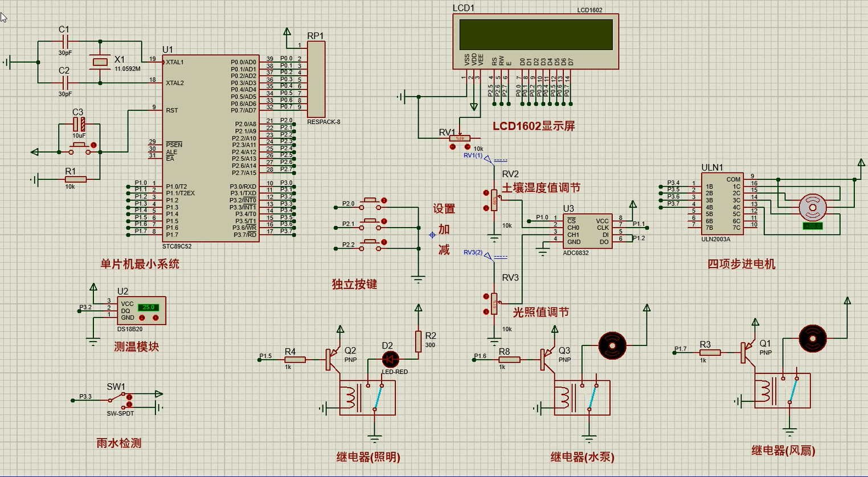Select the X1 crystal oscillator component

tap(100, 62)
